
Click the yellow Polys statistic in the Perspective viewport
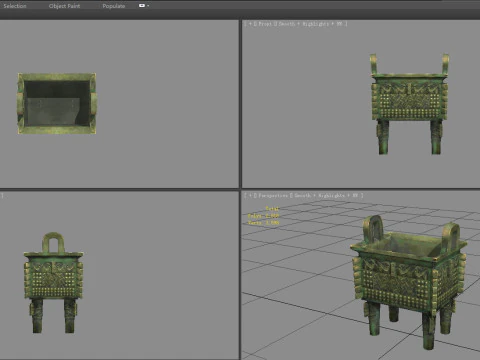[263, 216]
